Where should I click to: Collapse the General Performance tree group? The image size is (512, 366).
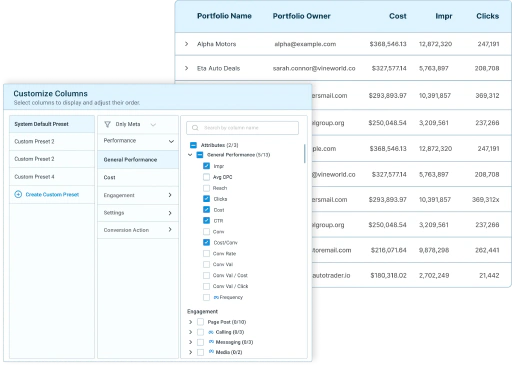(x=190, y=155)
